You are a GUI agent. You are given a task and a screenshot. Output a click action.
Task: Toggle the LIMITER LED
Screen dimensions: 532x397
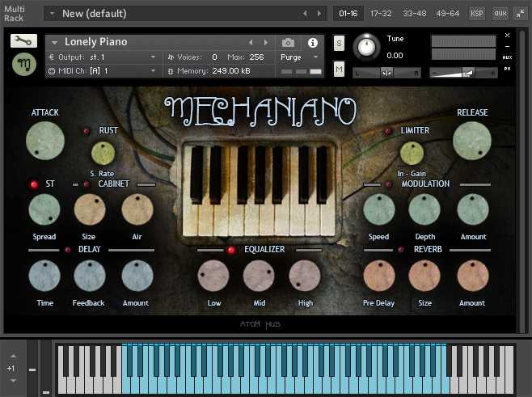[388, 131]
